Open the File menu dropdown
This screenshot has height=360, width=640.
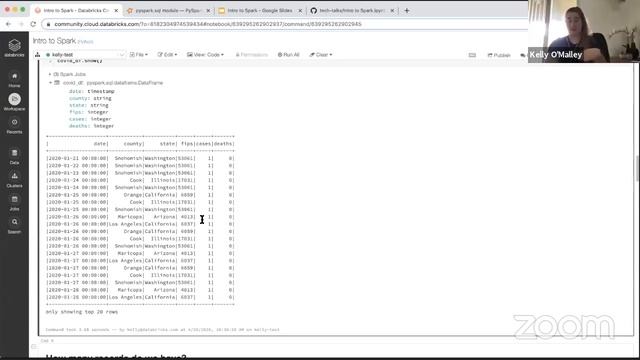pos(139,55)
